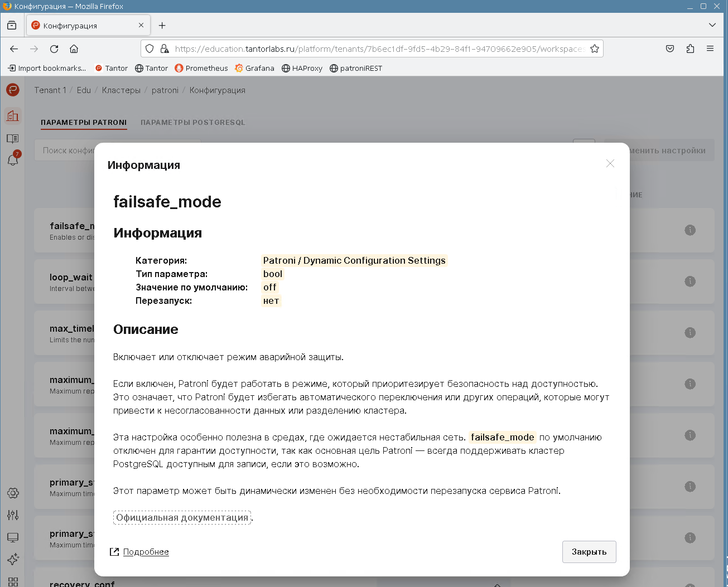Click the Кластеры breadcrumb
The height and width of the screenshot is (587, 728).
[121, 90]
